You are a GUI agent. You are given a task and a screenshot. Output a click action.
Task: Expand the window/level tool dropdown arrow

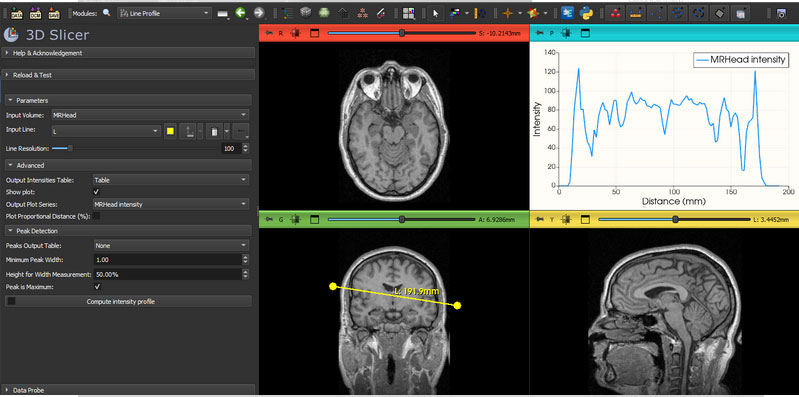(x=467, y=14)
